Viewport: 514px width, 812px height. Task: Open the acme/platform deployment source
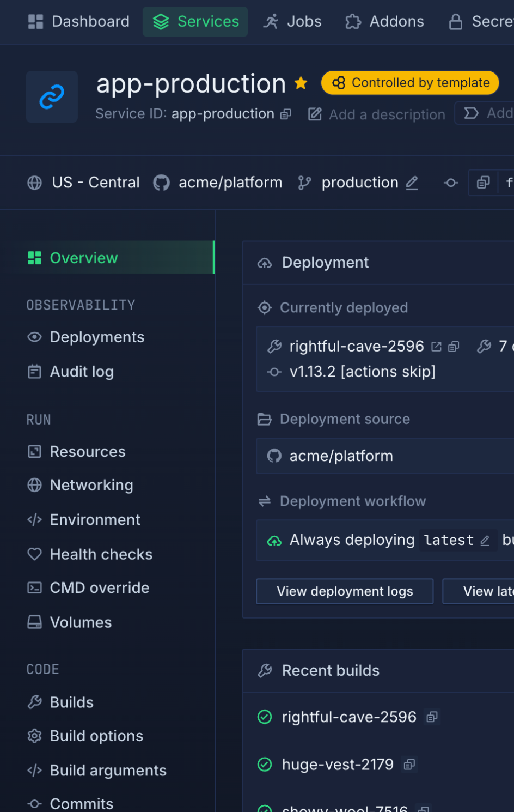[341, 456]
